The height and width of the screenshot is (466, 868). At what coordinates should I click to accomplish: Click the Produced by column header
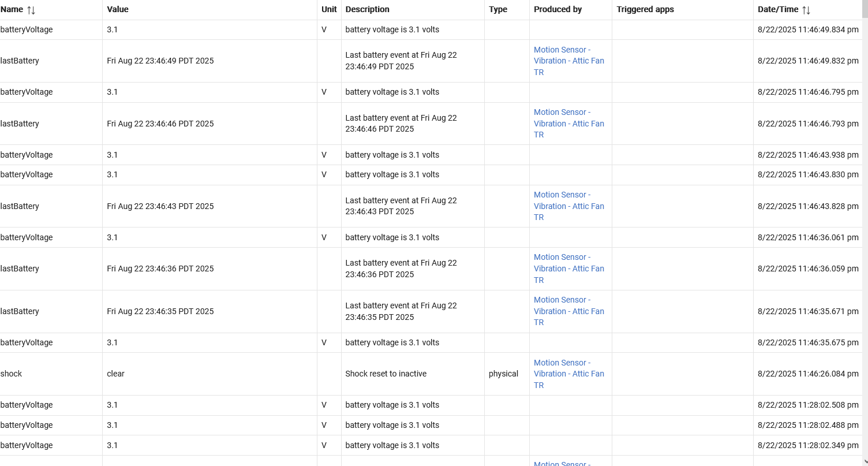pyautogui.click(x=558, y=9)
